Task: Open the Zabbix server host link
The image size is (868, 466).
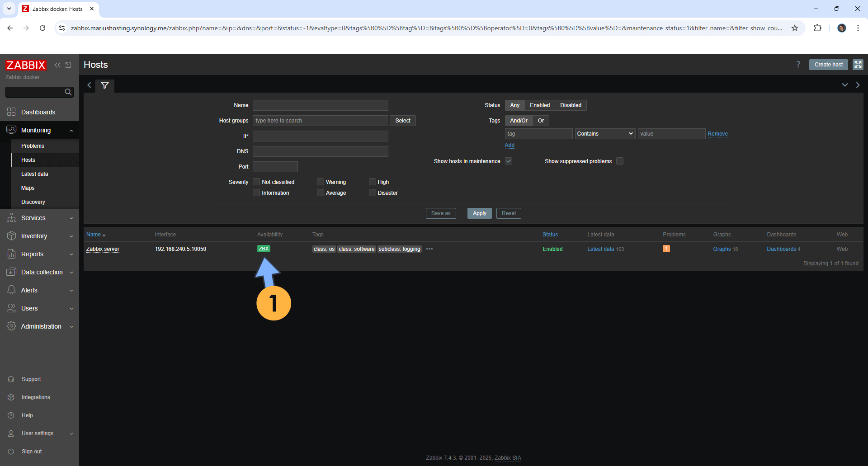Action: 103,249
